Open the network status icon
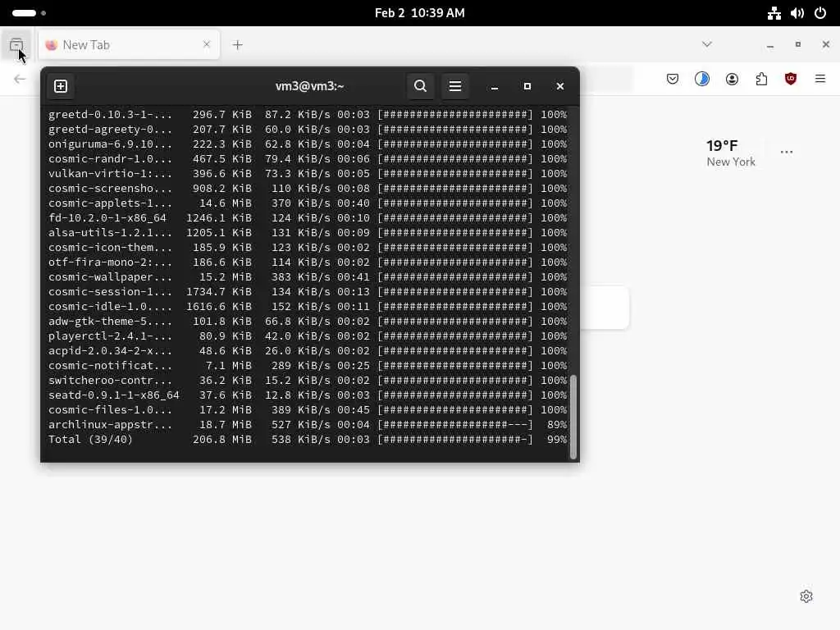 774,13
